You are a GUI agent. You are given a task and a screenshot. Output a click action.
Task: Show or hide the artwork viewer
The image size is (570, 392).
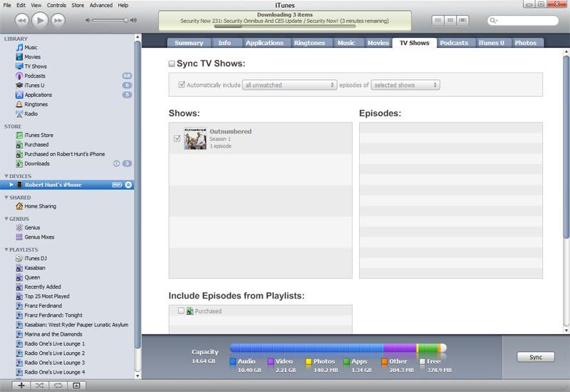[76, 386]
